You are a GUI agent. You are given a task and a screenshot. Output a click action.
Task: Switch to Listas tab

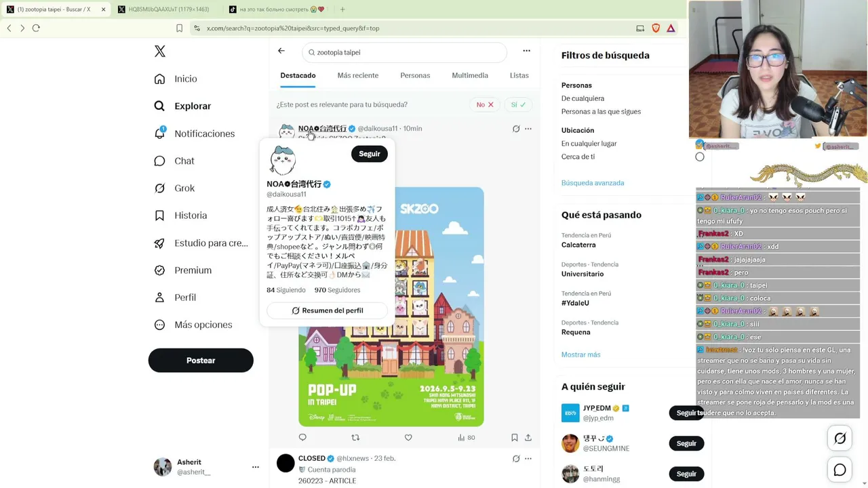[x=519, y=75]
